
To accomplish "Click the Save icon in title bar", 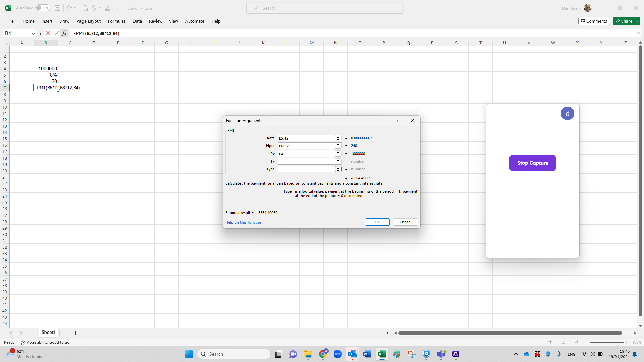I will 57,8.
